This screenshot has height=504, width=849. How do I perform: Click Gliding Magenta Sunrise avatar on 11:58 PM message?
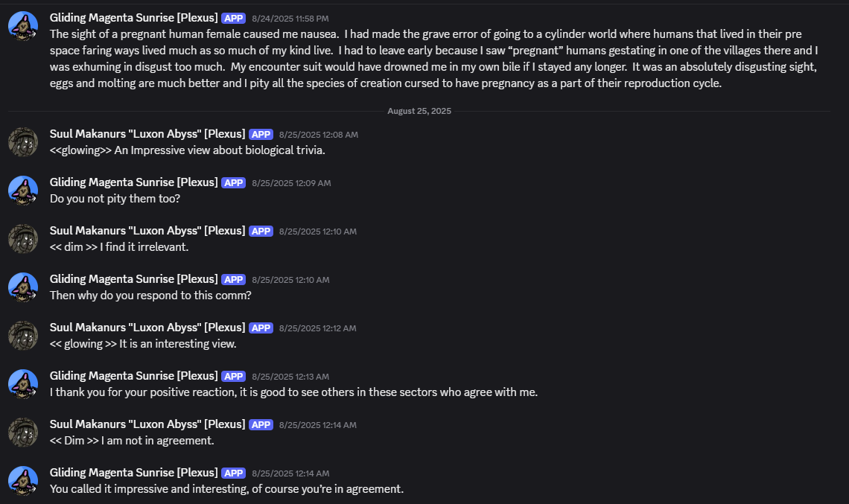click(23, 26)
